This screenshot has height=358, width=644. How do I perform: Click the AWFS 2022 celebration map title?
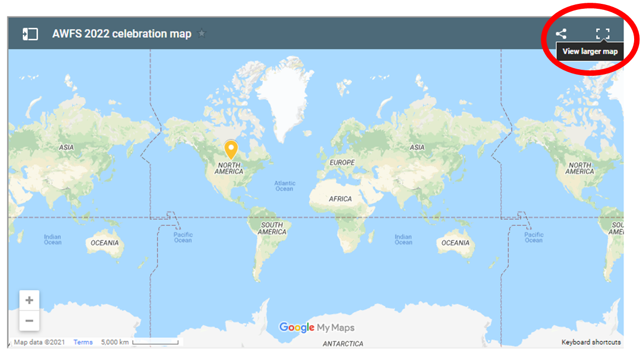[122, 34]
